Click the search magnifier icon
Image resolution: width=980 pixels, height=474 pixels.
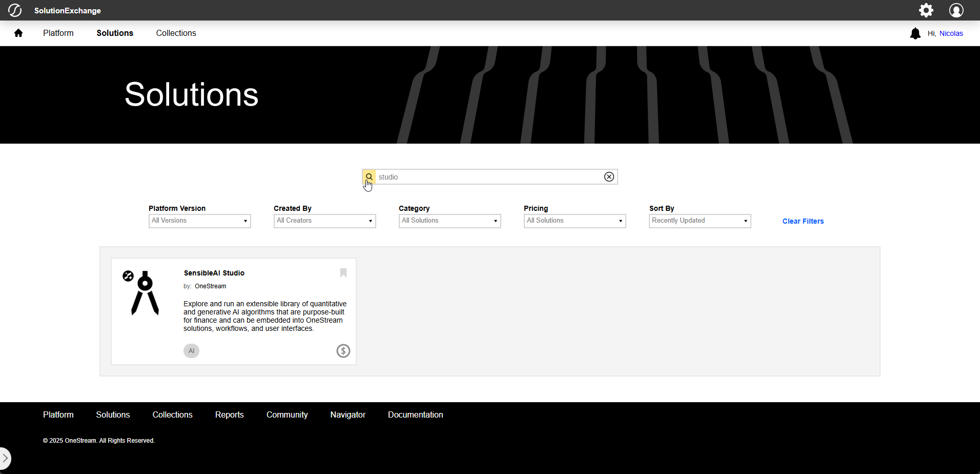point(369,177)
